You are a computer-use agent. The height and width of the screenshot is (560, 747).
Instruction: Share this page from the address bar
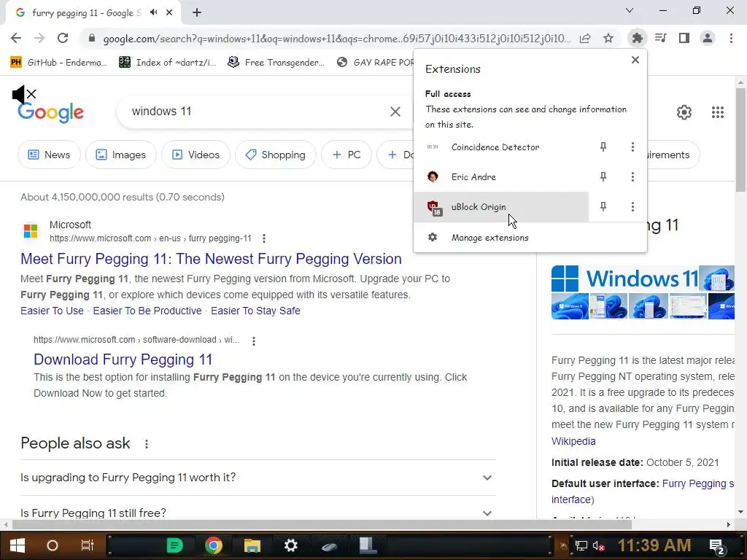point(585,38)
